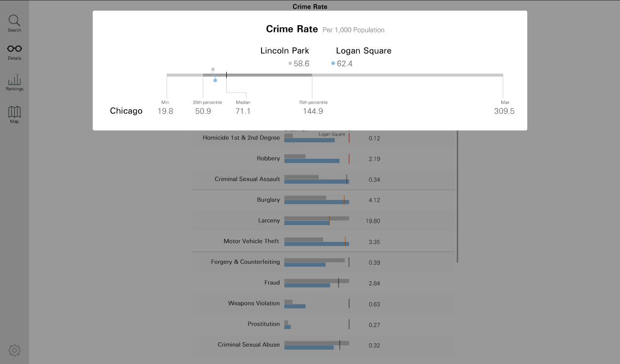The image size is (620, 364).
Task: Click the 75th percentile value 144.9
Action: [313, 111]
